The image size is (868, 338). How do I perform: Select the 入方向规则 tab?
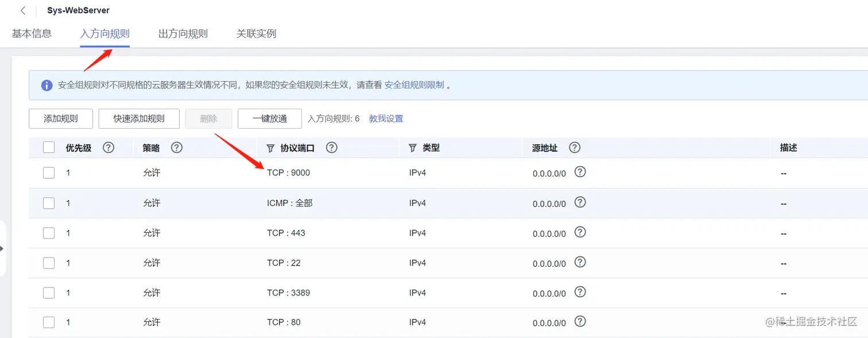point(105,33)
